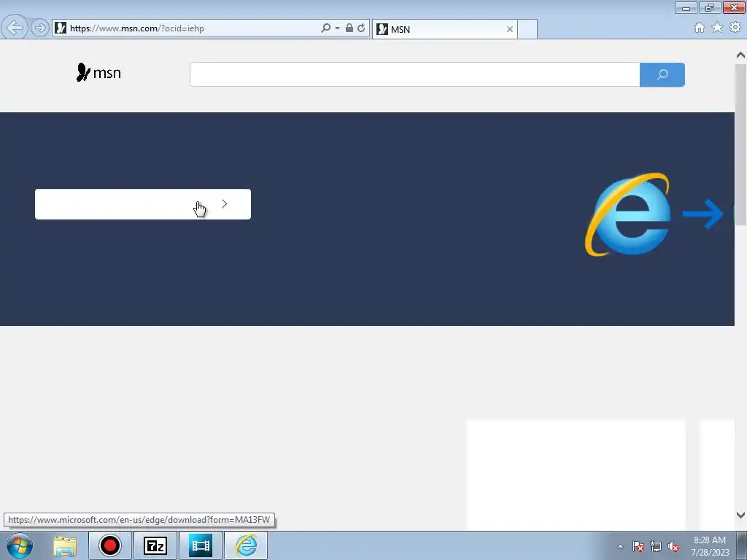The height and width of the screenshot is (560, 747).
Task: View the security lock icon report
Action: pyautogui.click(x=349, y=28)
